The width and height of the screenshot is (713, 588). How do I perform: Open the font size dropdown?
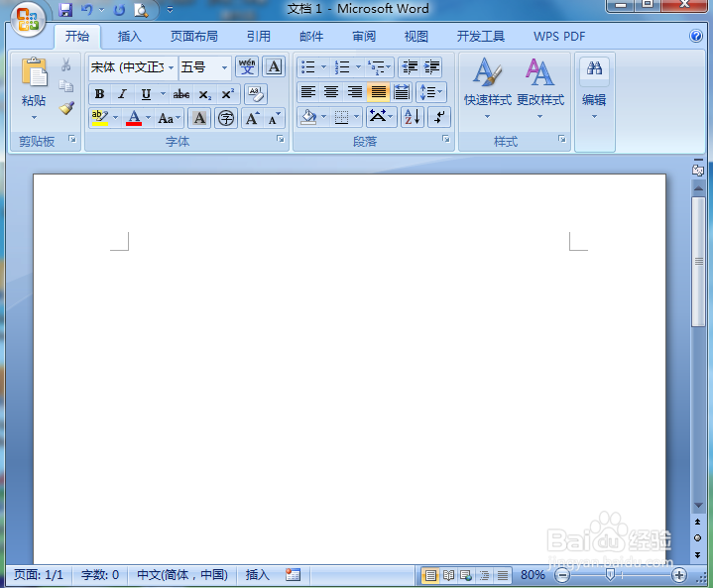click(x=225, y=67)
